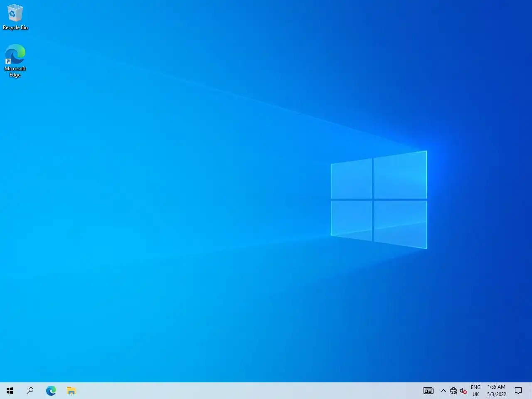Open News and interests taskbar widget
This screenshot has height=399, width=532.
pyautogui.click(x=429, y=391)
